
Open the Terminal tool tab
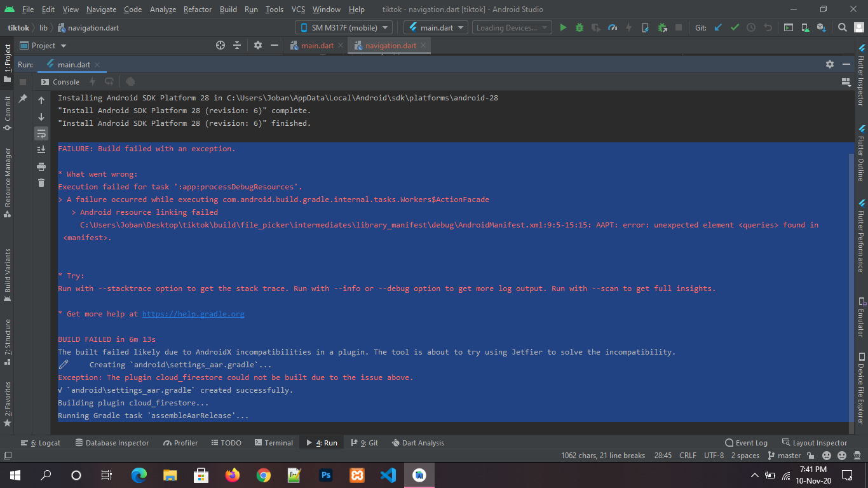[274, 443]
